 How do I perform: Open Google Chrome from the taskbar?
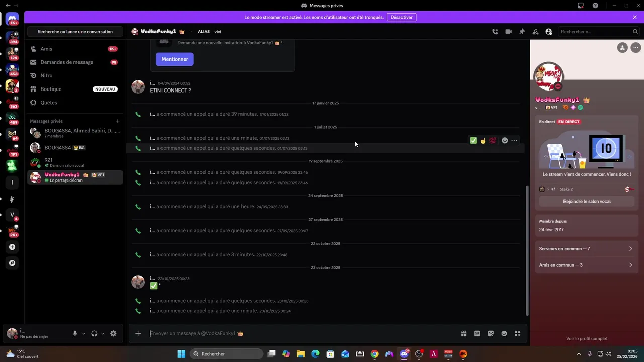click(x=374, y=354)
